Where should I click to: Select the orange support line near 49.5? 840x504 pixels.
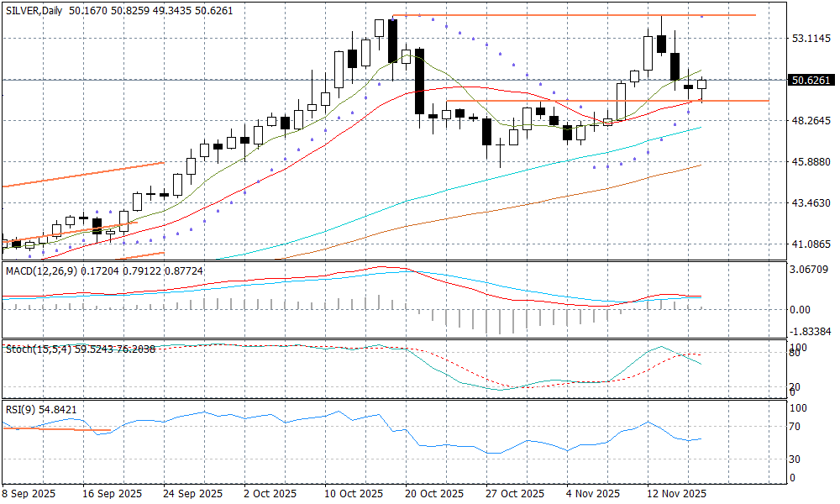pyautogui.click(x=605, y=101)
